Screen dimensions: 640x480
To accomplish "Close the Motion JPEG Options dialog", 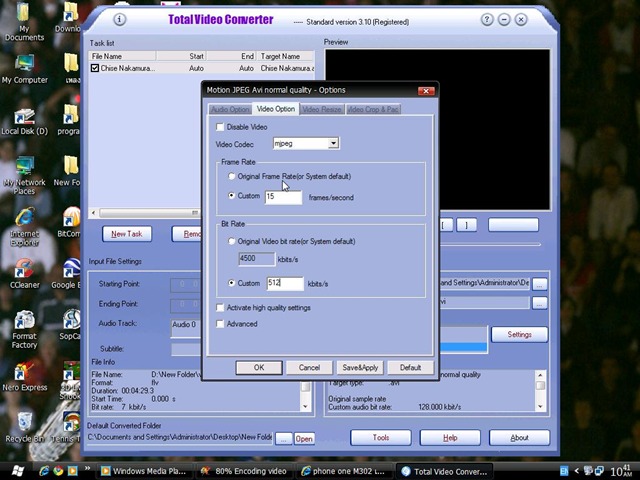I will 426,91.
